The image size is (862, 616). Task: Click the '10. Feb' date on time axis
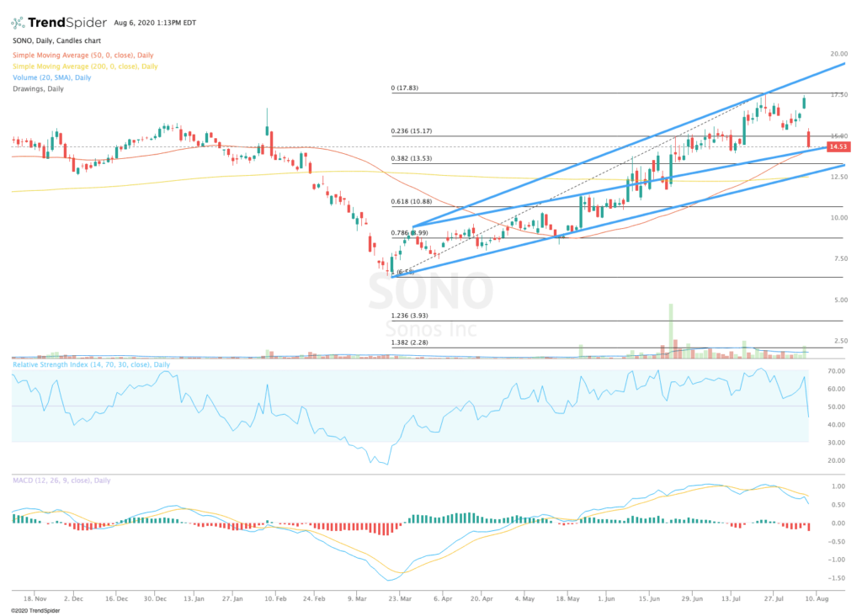click(275, 598)
